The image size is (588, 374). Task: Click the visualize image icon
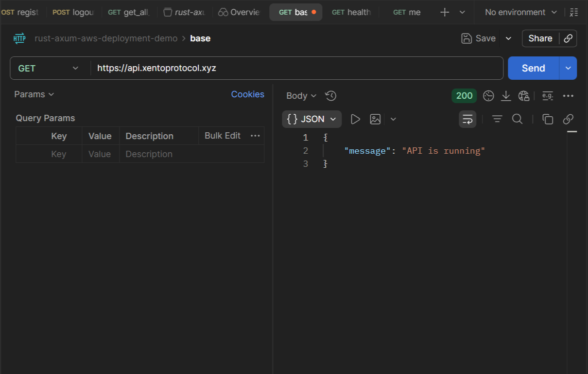[375, 119]
